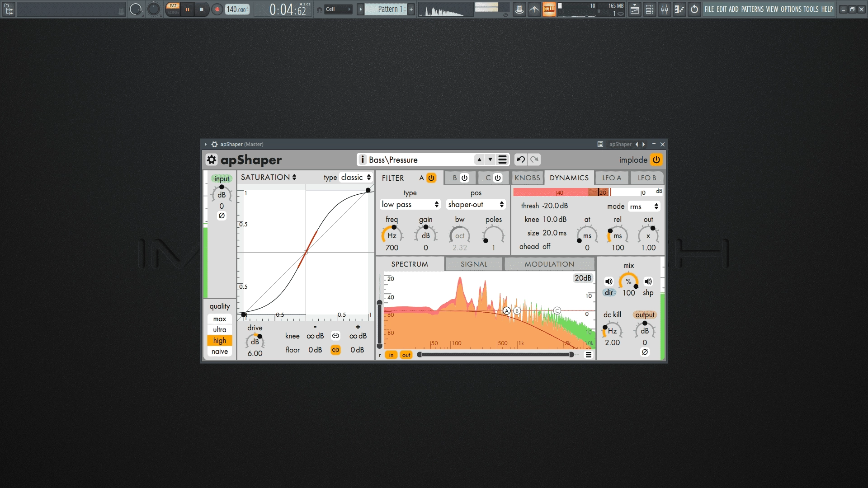
Task: Open the TOOLS menu
Action: pyautogui.click(x=811, y=9)
